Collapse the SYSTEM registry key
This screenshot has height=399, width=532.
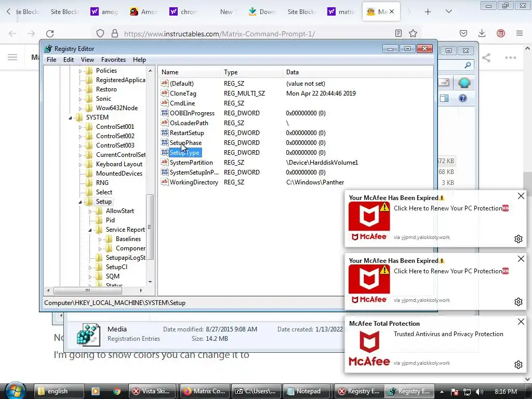click(70, 118)
